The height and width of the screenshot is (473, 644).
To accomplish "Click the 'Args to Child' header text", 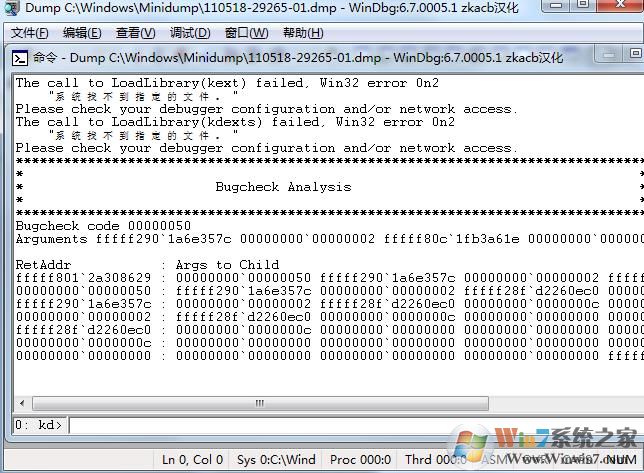I will click(x=228, y=265).
